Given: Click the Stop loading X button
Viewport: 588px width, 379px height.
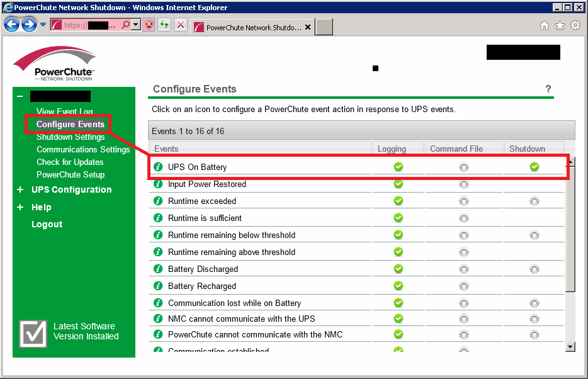Looking at the screenshot, I should 181,25.
